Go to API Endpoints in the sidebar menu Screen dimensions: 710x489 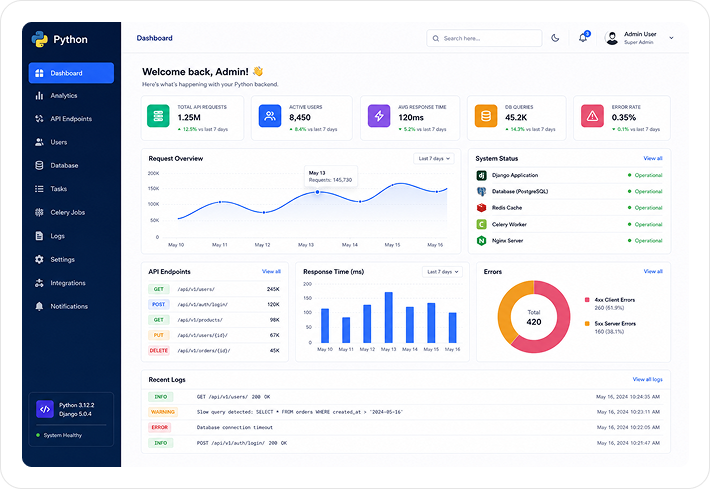pos(71,119)
